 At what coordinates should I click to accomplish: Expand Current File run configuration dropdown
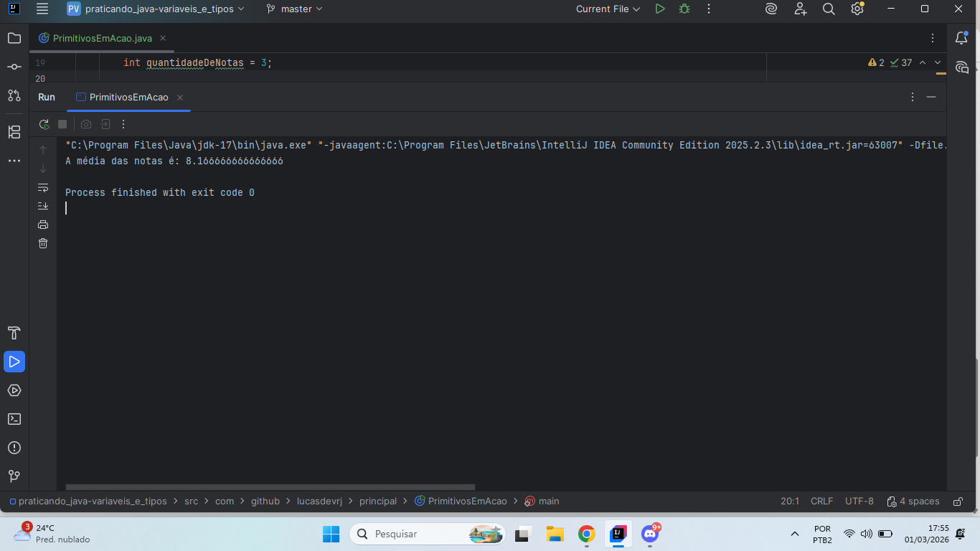(608, 9)
